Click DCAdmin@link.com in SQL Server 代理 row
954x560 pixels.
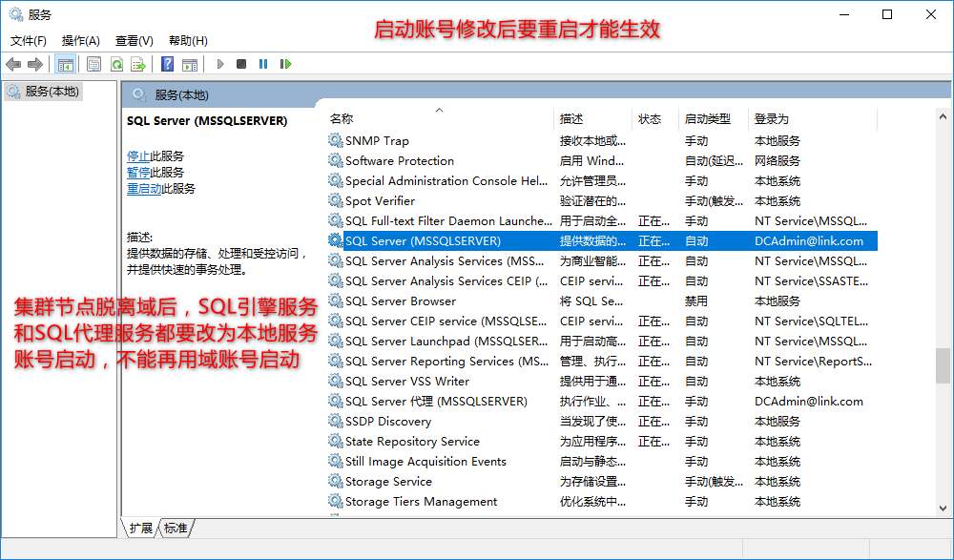(809, 402)
